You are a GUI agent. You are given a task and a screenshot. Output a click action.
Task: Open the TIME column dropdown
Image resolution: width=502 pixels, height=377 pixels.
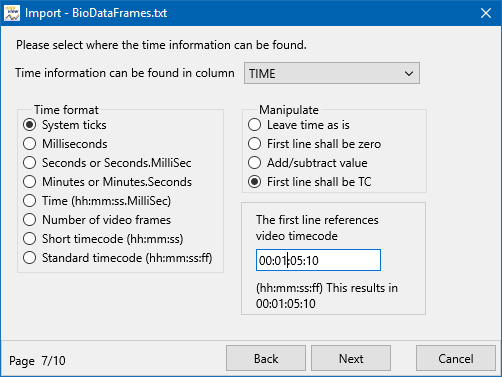(332, 73)
